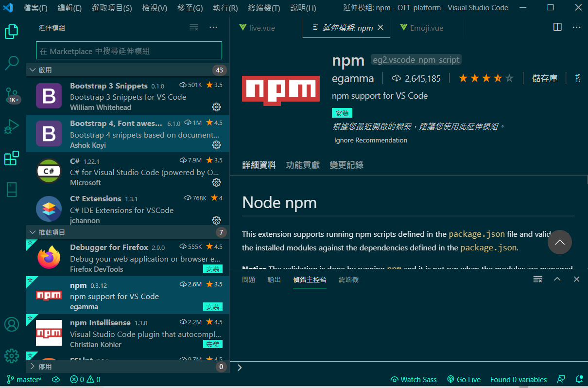Install npm from extension detail page
The image size is (588, 388).
tap(342, 113)
